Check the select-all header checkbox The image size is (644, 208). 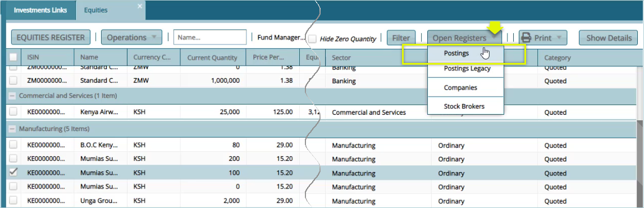(13, 57)
